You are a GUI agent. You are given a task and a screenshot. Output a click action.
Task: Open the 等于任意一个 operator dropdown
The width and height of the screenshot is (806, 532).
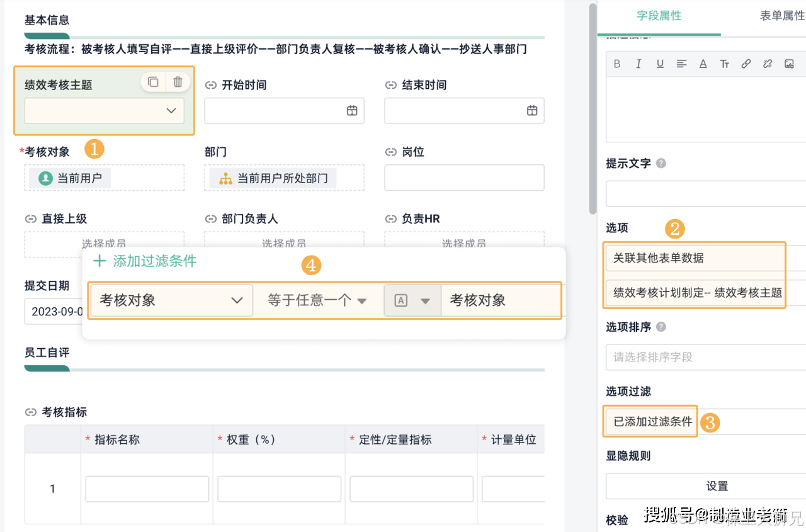coord(317,300)
